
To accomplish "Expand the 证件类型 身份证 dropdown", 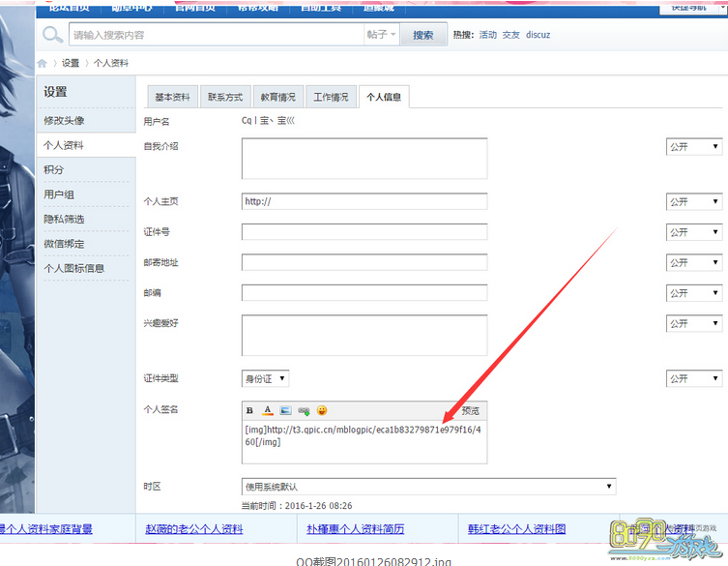I will tap(265, 379).
